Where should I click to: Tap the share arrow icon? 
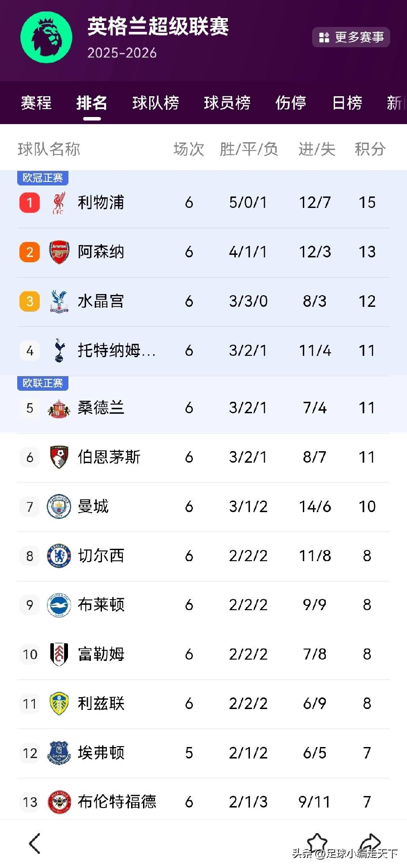pos(370,843)
